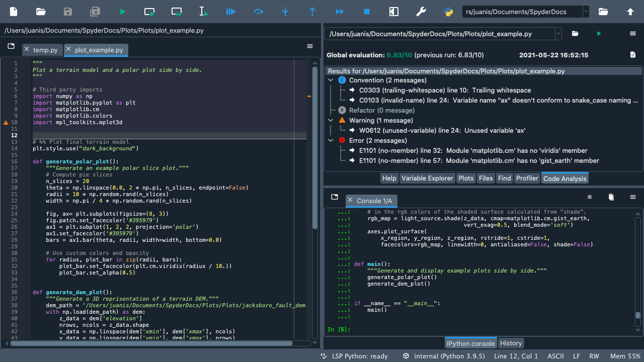Open Preferences with the wrench icon
The image size is (644, 362).
[x=421, y=12]
